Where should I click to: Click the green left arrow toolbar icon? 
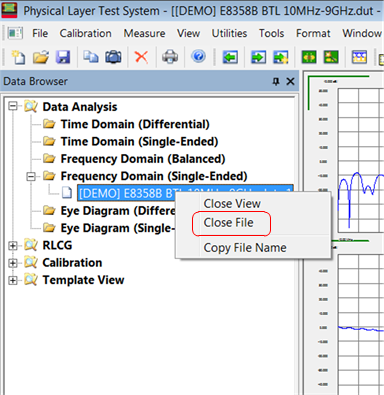[x=230, y=57]
